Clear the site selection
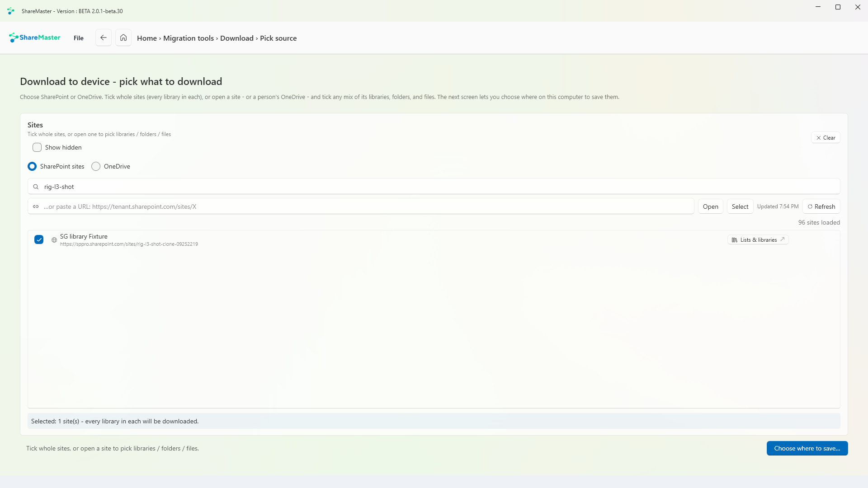The image size is (868, 488). (x=826, y=138)
